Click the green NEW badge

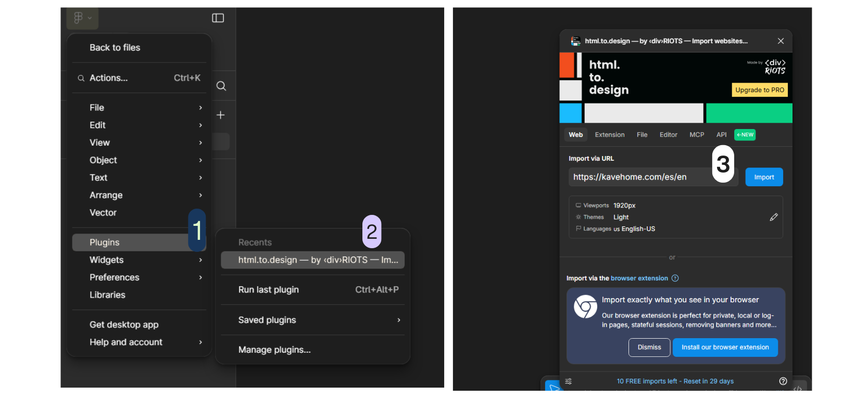tap(745, 135)
